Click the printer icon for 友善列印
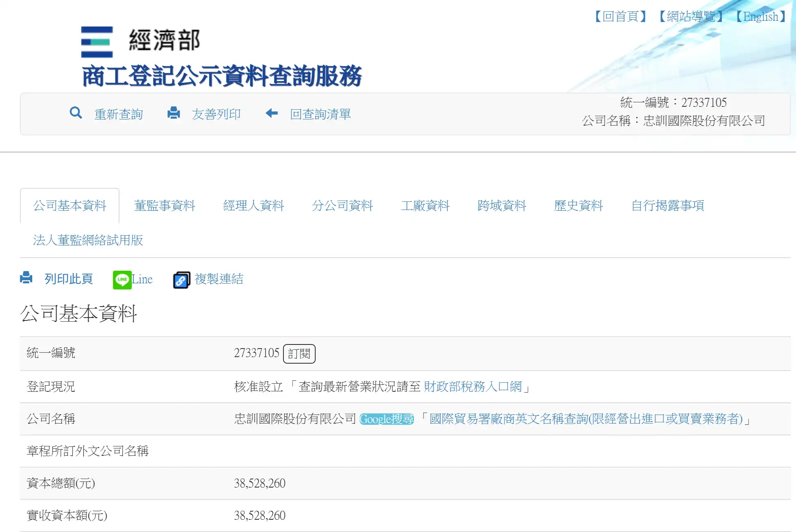796x532 pixels. [x=174, y=113]
